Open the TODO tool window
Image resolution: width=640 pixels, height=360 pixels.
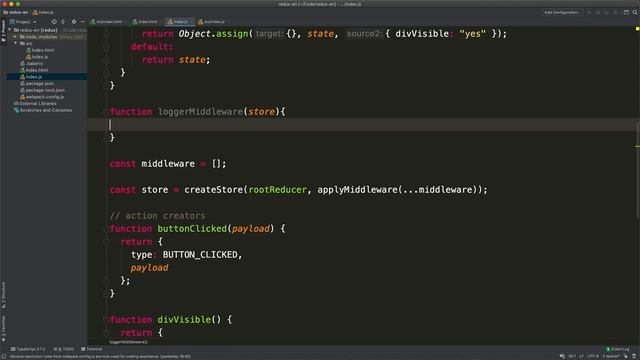click(64, 349)
